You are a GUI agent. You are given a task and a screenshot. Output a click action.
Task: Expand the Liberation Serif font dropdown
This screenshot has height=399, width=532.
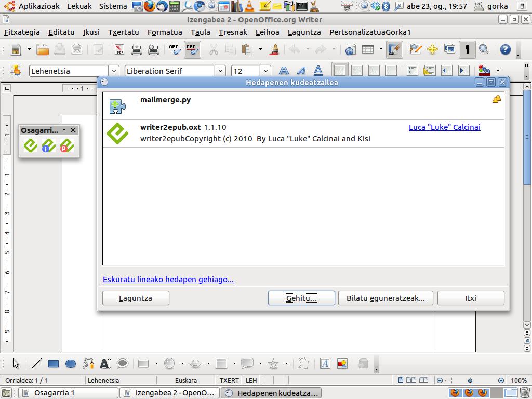click(x=221, y=71)
